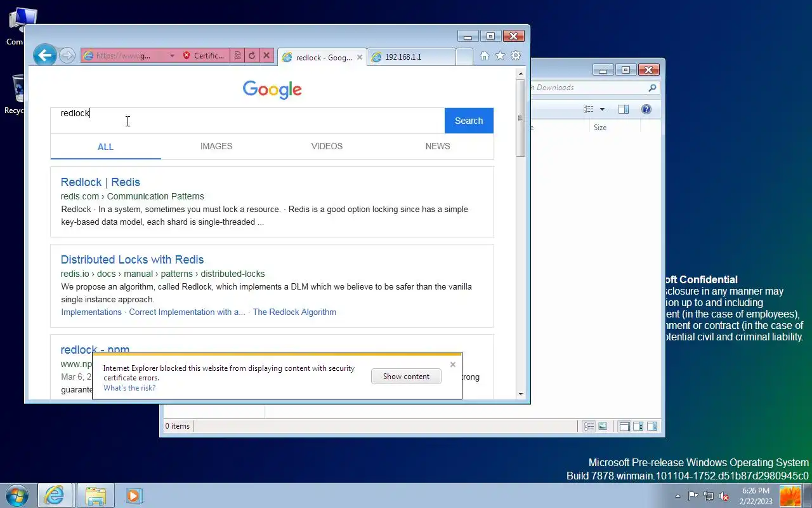Click the muted volume speaker tray icon
The width and height of the screenshot is (812, 508).
(724, 496)
